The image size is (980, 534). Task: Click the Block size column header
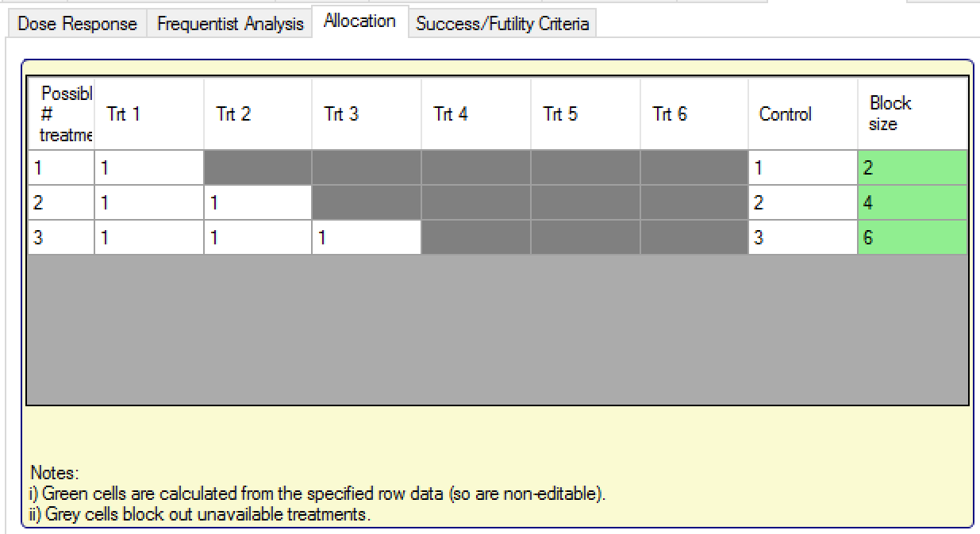tap(912, 114)
